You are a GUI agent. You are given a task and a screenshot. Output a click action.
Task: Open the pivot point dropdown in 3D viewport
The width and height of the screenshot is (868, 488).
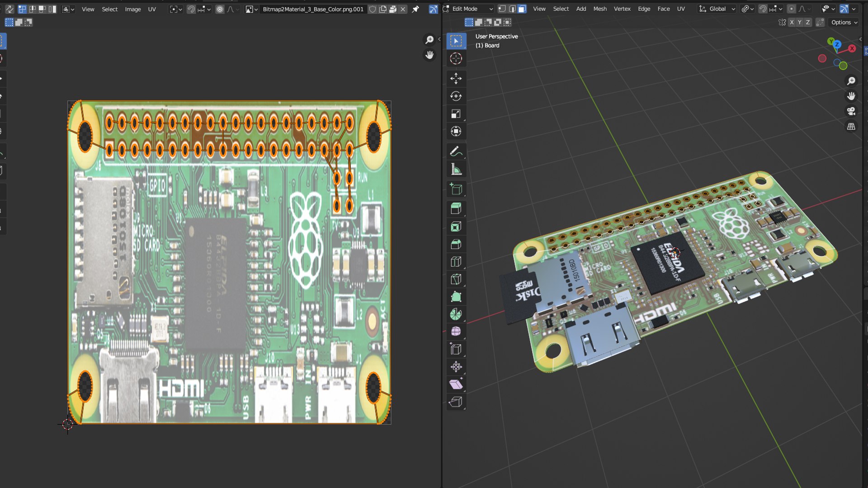click(748, 9)
